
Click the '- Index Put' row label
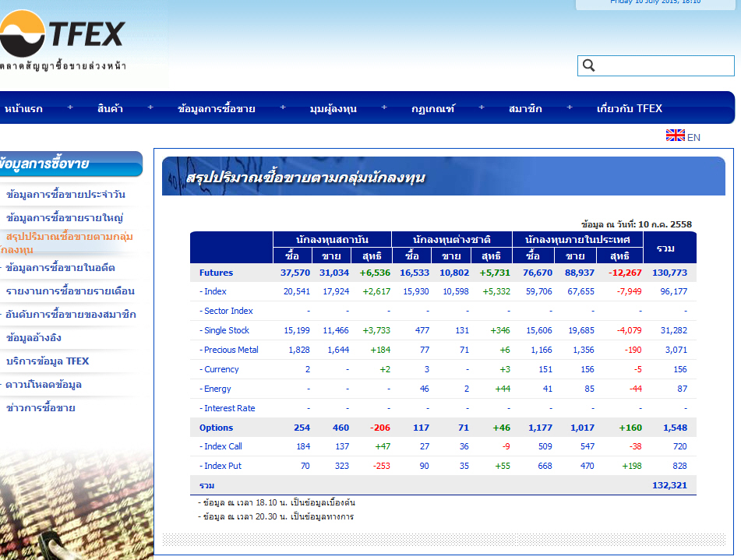click(220, 466)
